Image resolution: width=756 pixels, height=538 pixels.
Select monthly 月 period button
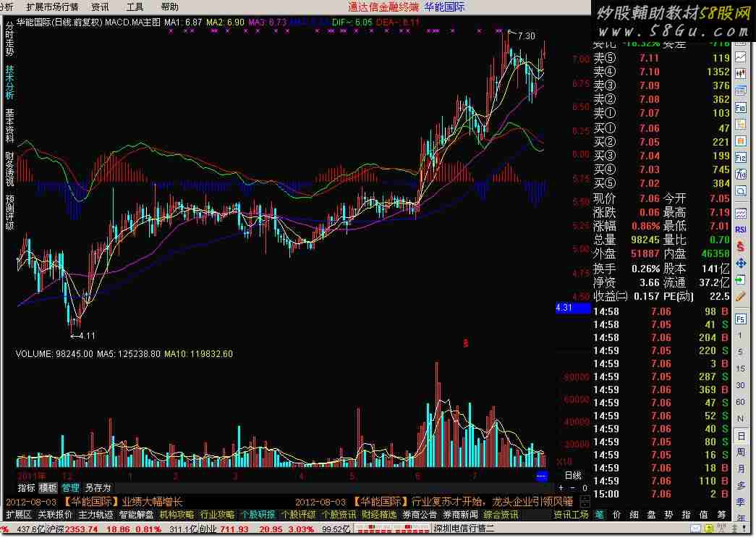point(740,469)
